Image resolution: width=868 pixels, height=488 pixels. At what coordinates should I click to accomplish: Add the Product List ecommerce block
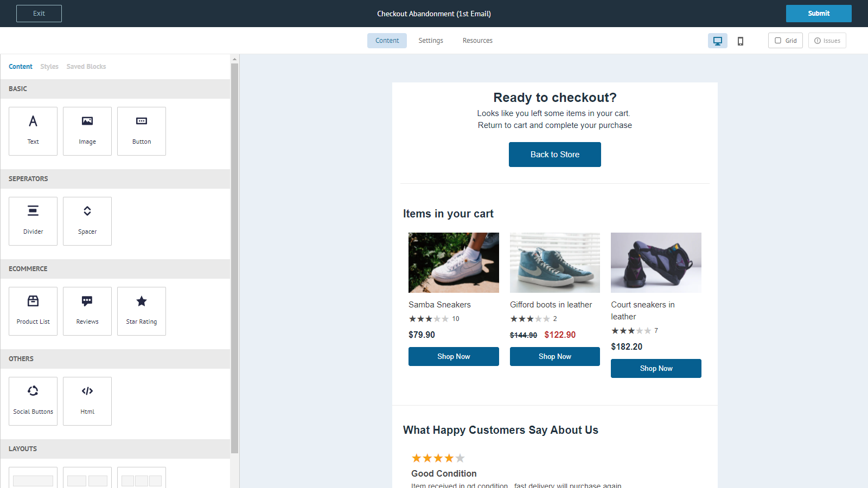(x=33, y=311)
